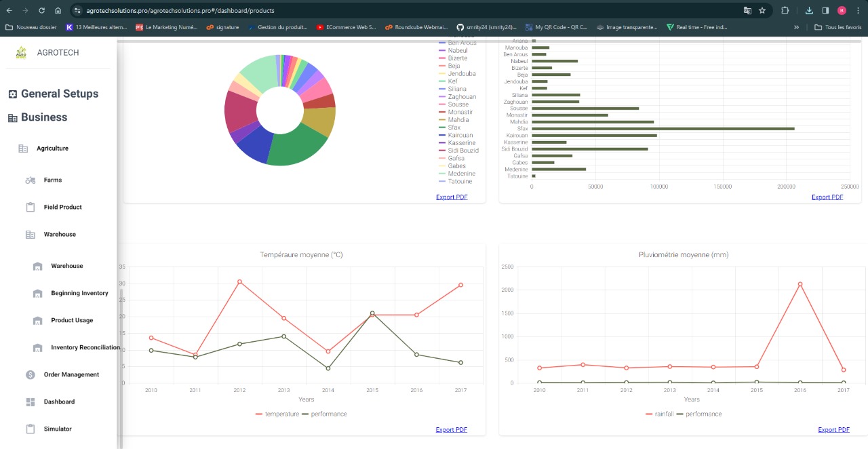The height and width of the screenshot is (449, 868).
Task: Collapse the Business section
Action: pyautogui.click(x=44, y=117)
